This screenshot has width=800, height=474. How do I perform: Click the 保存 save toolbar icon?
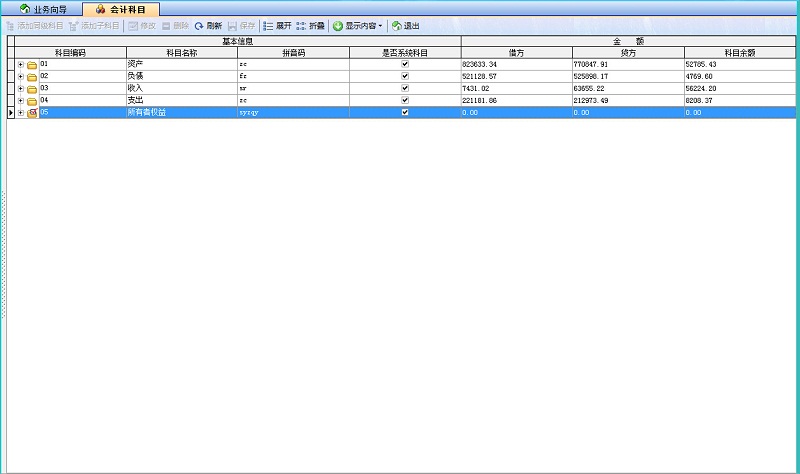tap(233, 25)
